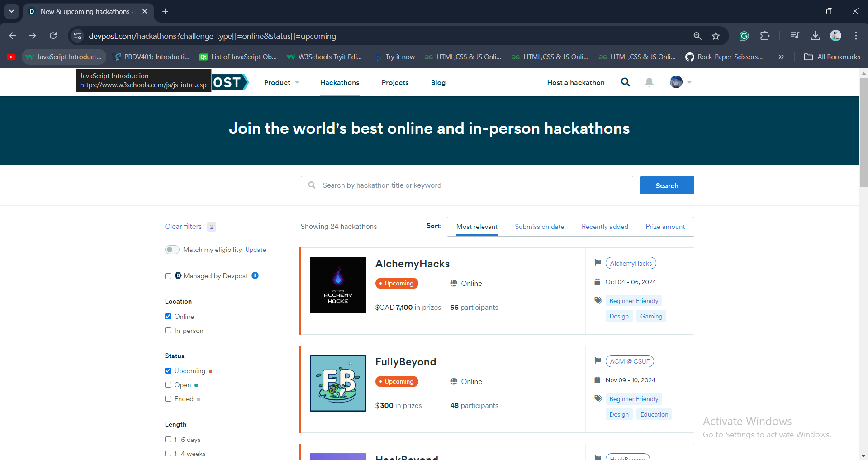Click the eligibility Update link
Viewport: 868px width, 460px height.
click(256, 250)
